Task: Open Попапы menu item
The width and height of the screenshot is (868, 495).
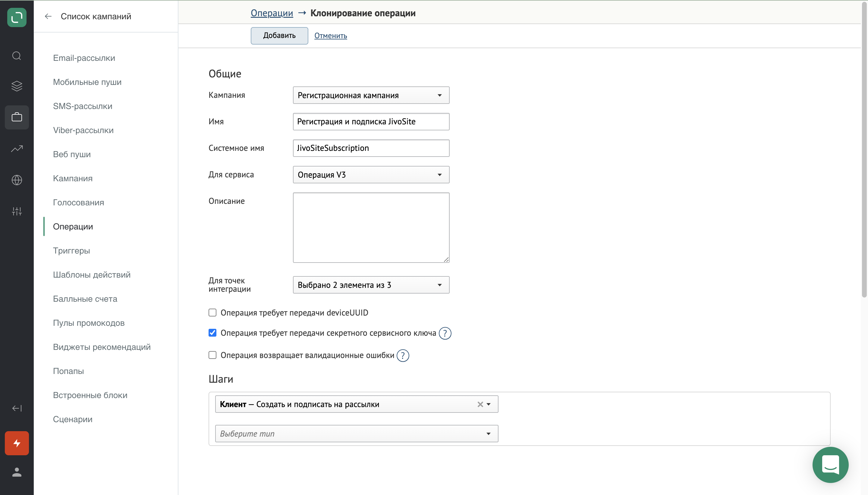Action: (x=68, y=371)
